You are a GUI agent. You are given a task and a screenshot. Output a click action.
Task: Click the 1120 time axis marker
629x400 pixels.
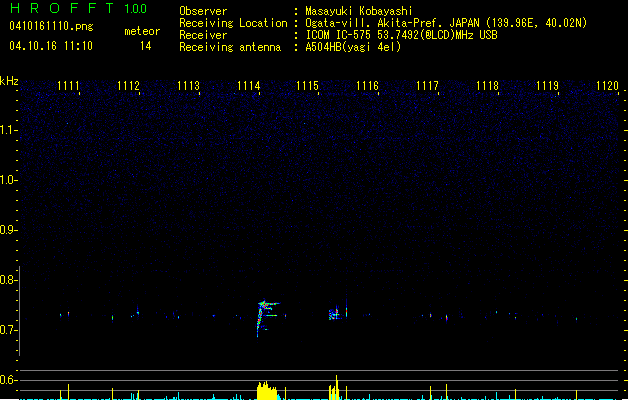607,85
